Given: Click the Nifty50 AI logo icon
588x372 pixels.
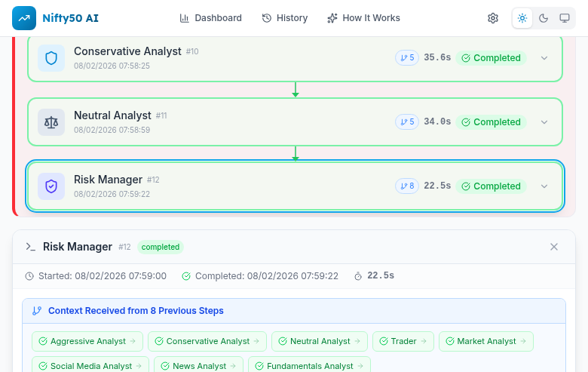Looking at the screenshot, I should [24, 18].
